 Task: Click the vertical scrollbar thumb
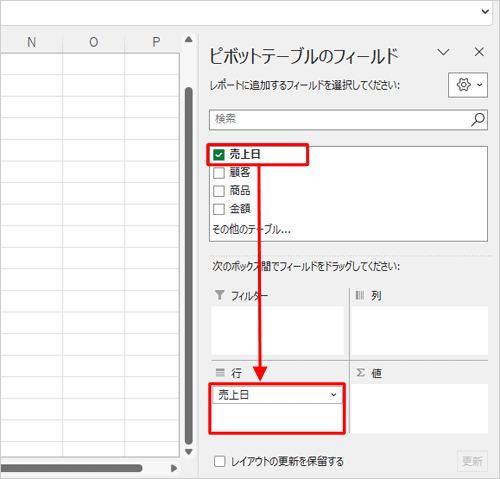click(189, 266)
